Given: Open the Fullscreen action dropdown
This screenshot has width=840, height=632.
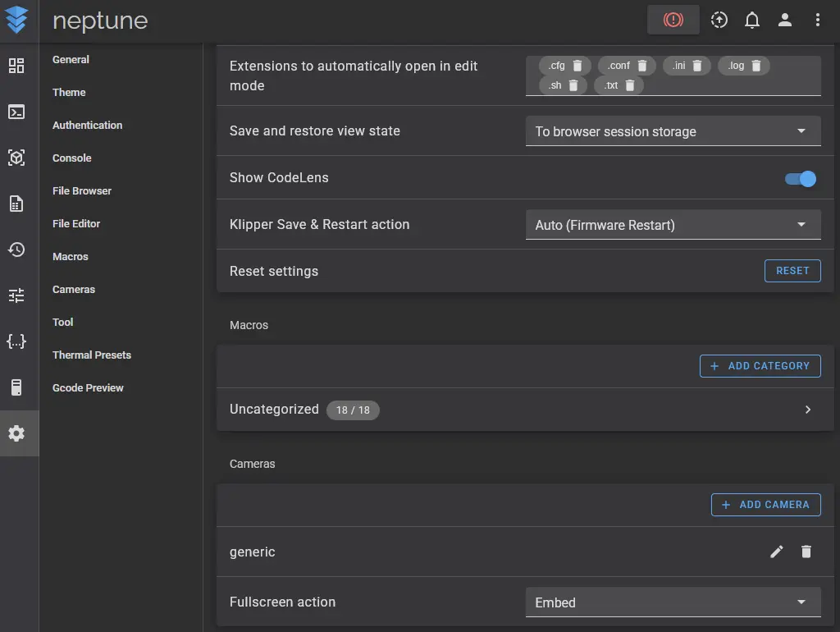Looking at the screenshot, I should pos(673,602).
